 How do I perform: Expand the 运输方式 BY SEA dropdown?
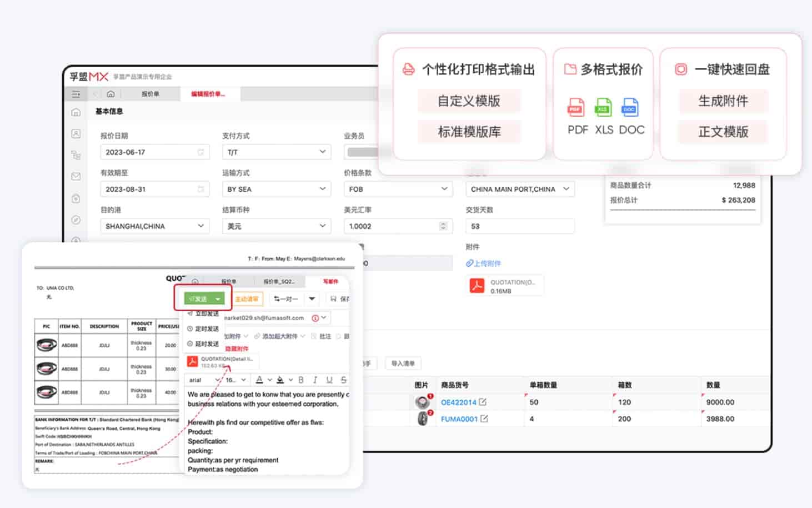(x=322, y=189)
